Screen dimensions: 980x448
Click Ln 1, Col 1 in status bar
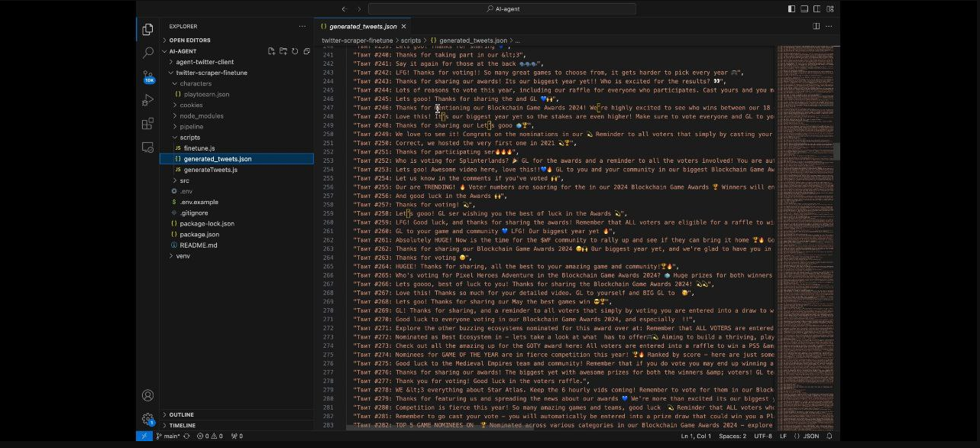696,436
